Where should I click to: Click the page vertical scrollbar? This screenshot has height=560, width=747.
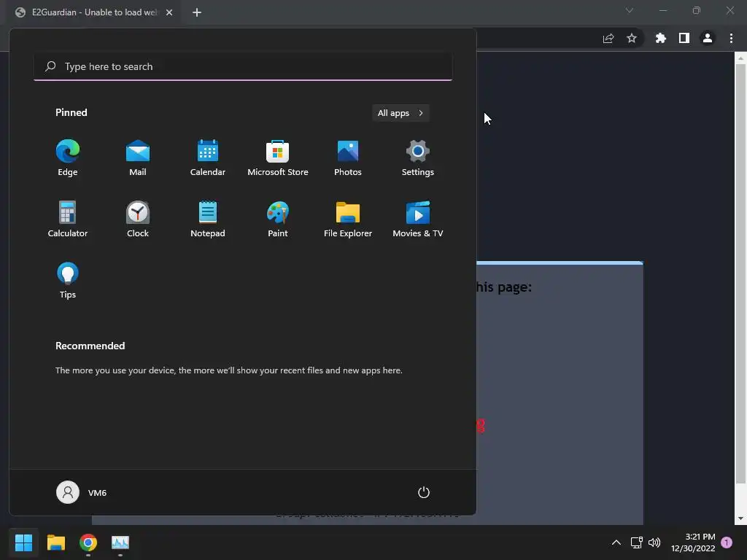tap(740, 274)
